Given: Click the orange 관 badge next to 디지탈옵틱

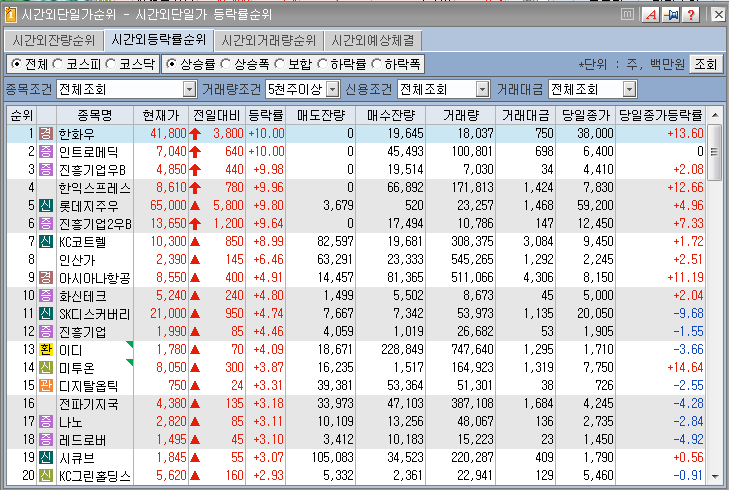Looking at the screenshot, I should point(46,385).
